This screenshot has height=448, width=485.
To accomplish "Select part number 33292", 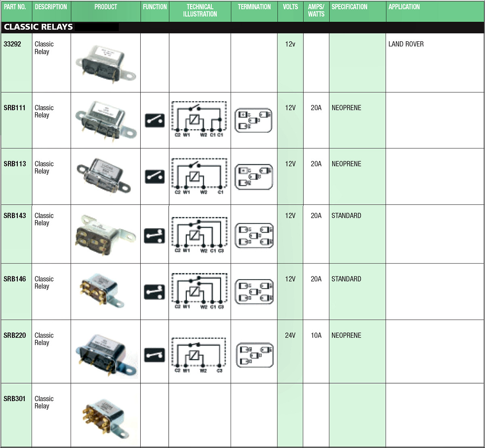I will (12, 44).
